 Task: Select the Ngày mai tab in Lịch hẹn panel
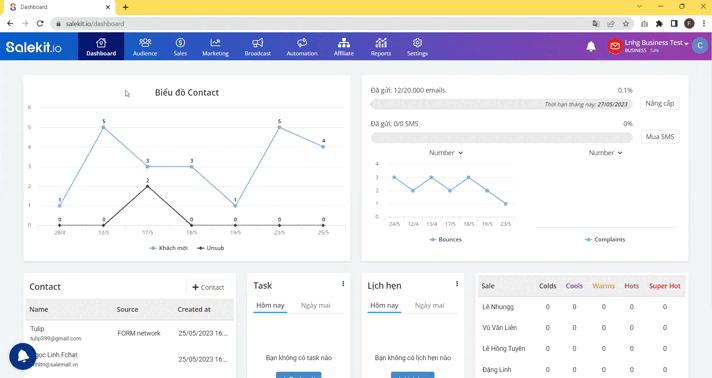point(430,306)
